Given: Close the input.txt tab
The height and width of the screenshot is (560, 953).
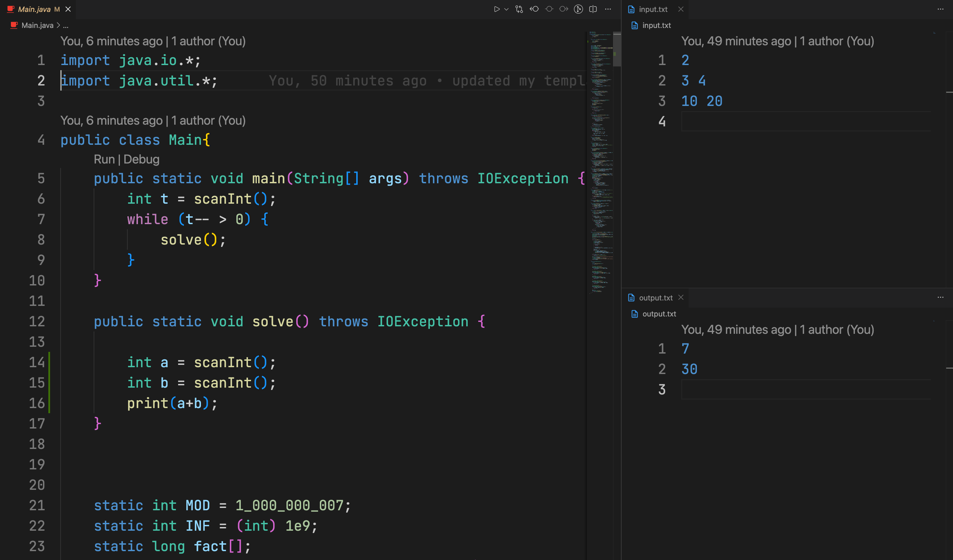Looking at the screenshot, I should pyautogui.click(x=681, y=9).
